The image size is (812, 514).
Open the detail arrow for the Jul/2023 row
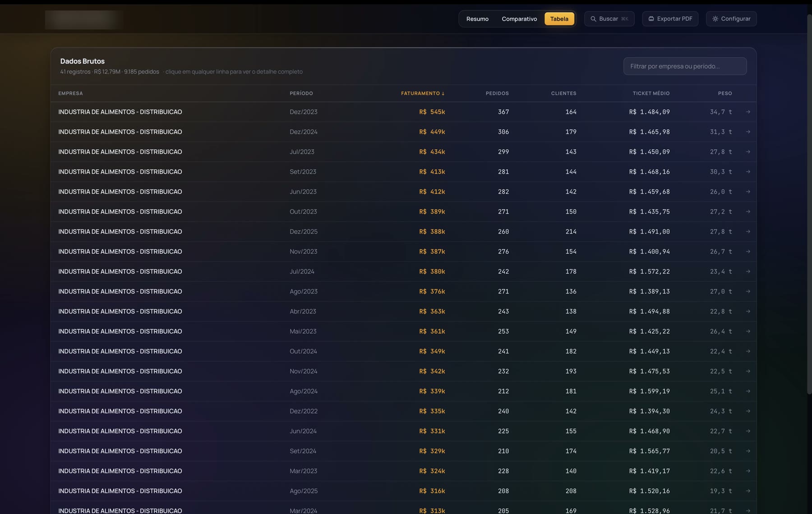[x=748, y=151]
